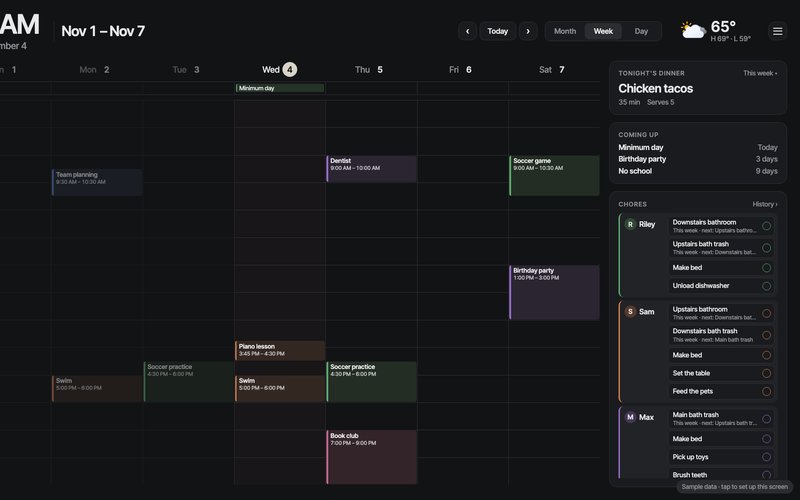
Task: Select the Sat 7 day header
Action: click(x=552, y=69)
